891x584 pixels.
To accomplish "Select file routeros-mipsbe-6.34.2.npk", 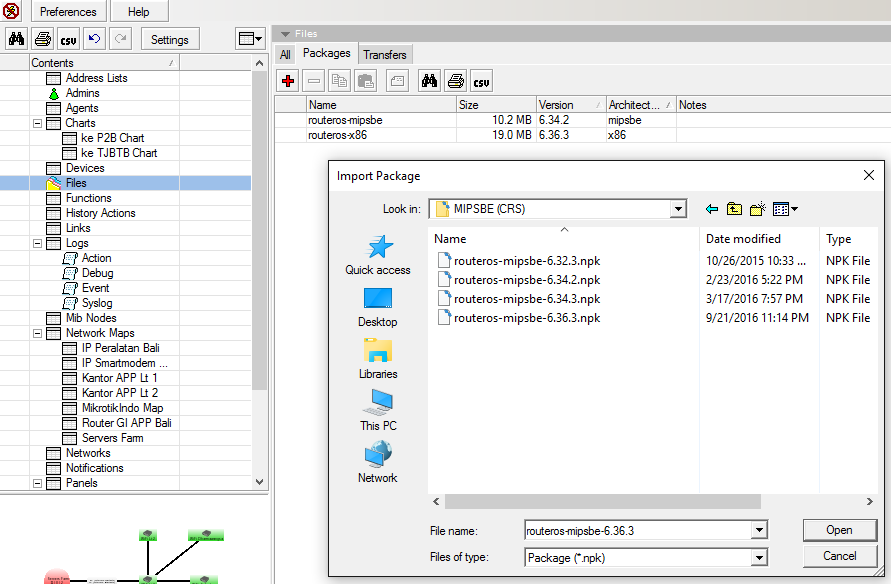I will 527,280.
